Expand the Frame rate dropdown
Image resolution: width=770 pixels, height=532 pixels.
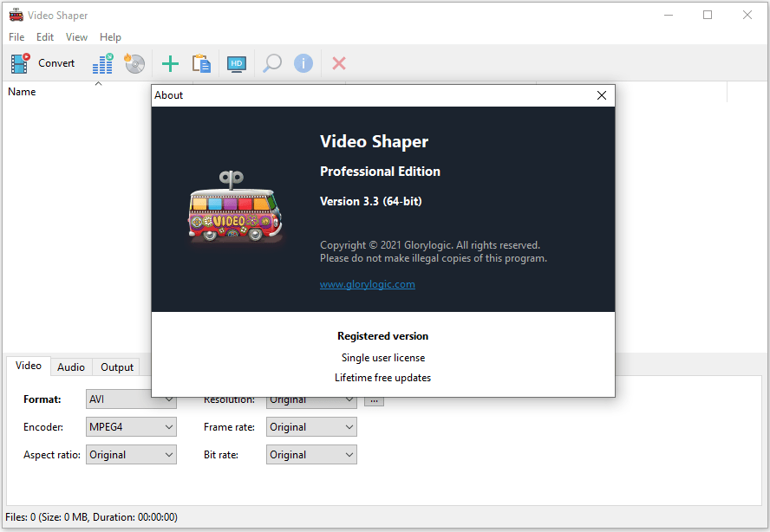(311, 427)
